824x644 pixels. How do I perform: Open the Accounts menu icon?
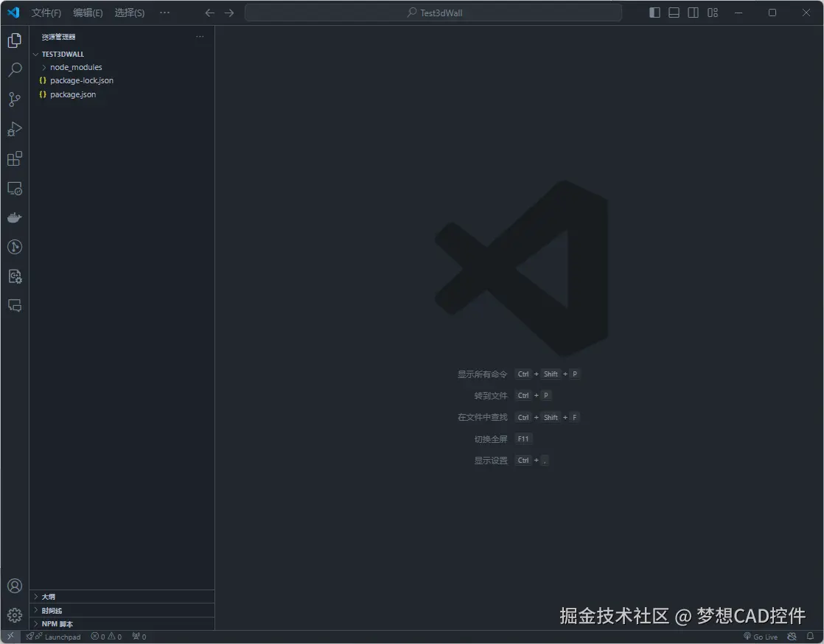coord(15,586)
